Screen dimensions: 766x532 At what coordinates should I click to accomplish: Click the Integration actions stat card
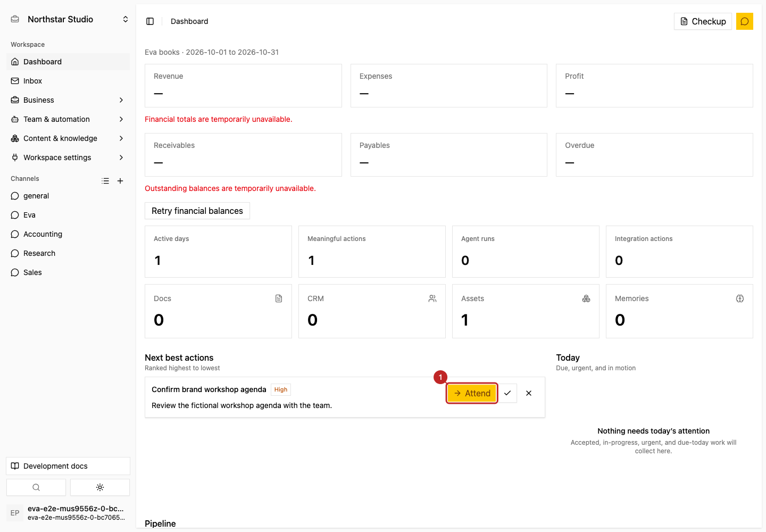[x=679, y=252]
